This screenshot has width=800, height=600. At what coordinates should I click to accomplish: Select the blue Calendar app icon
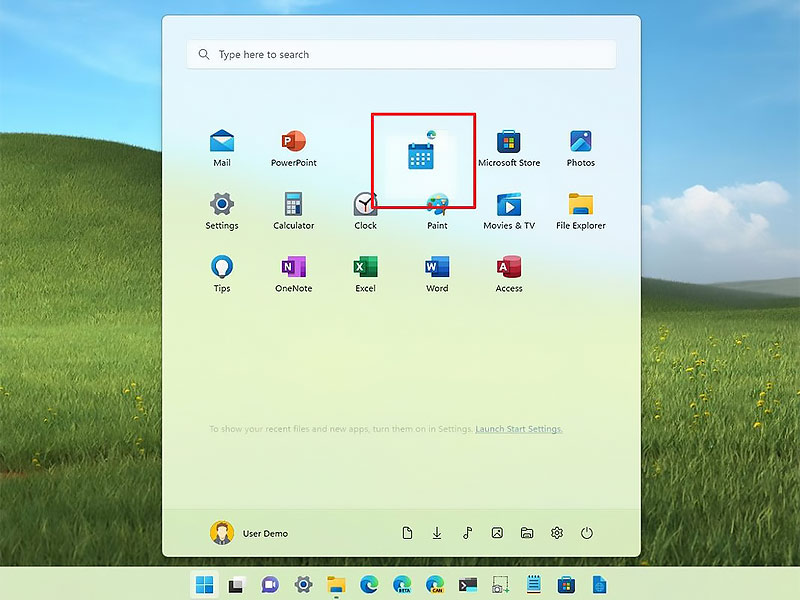[421, 156]
